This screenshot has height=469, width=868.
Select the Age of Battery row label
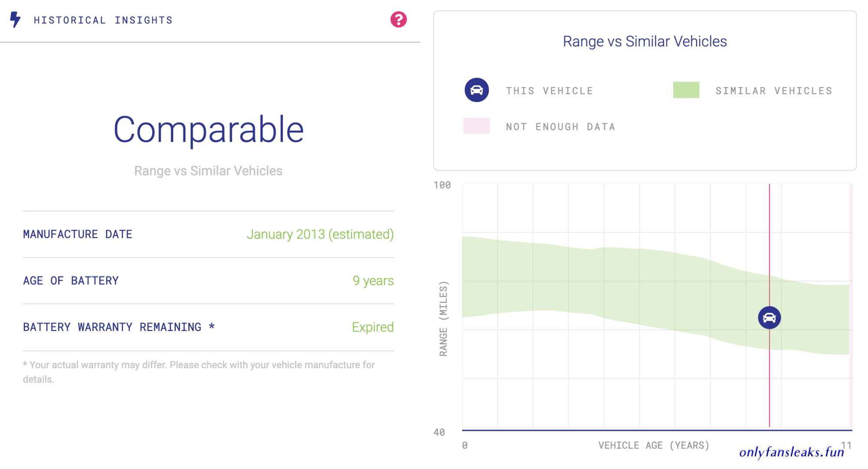71,281
